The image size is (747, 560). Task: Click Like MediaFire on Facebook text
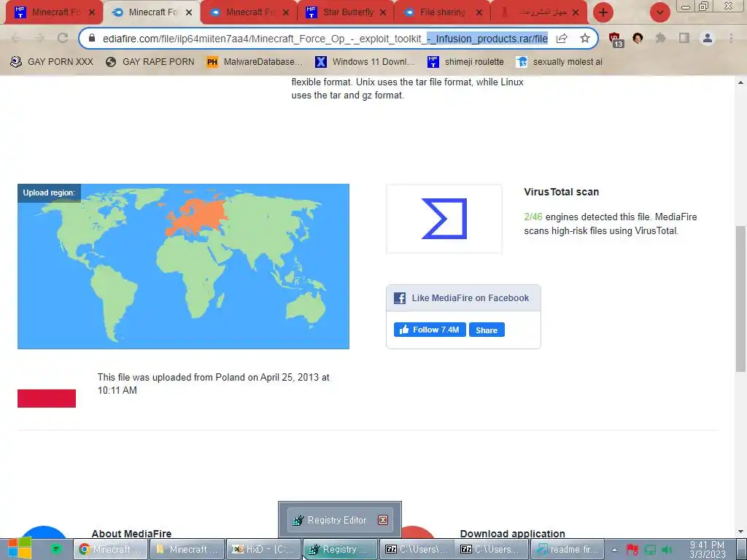tap(471, 298)
